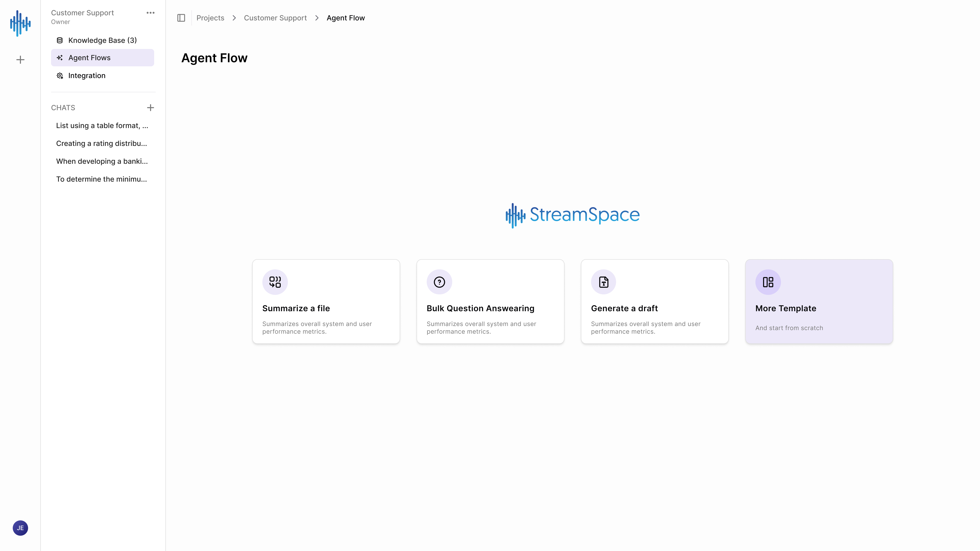Click the Owner role label
The width and height of the screenshot is (980, 551).
click(x=61, y=22)
